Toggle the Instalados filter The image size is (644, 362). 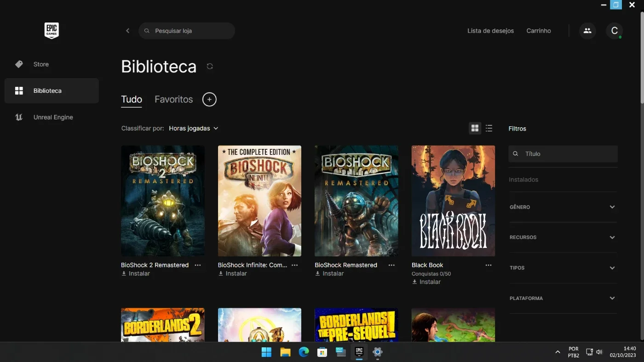523,180
